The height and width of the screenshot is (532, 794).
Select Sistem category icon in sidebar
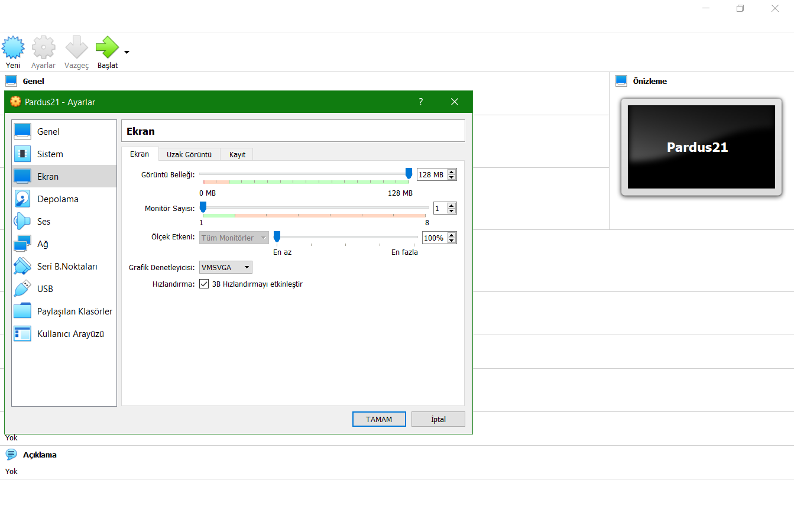point(22,154)
